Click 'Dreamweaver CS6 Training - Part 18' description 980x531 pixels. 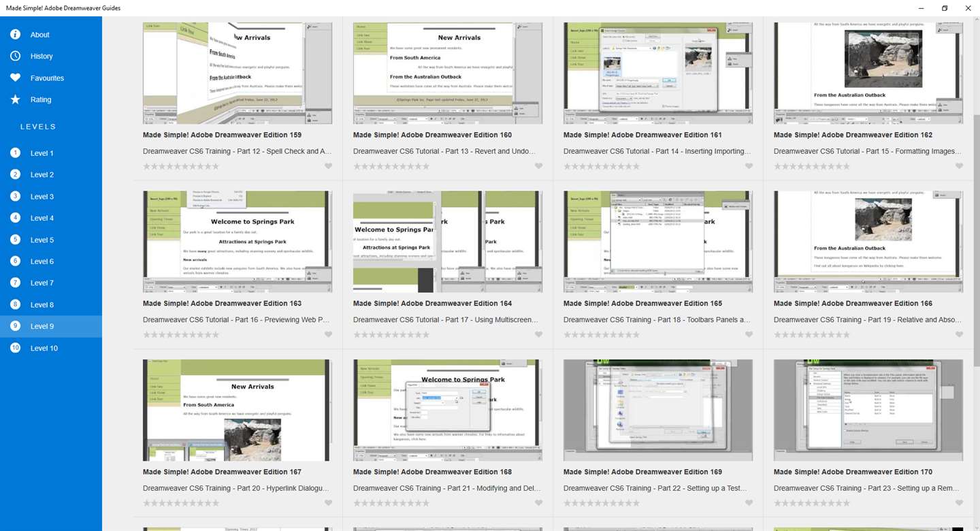click(x=657, y=319)
